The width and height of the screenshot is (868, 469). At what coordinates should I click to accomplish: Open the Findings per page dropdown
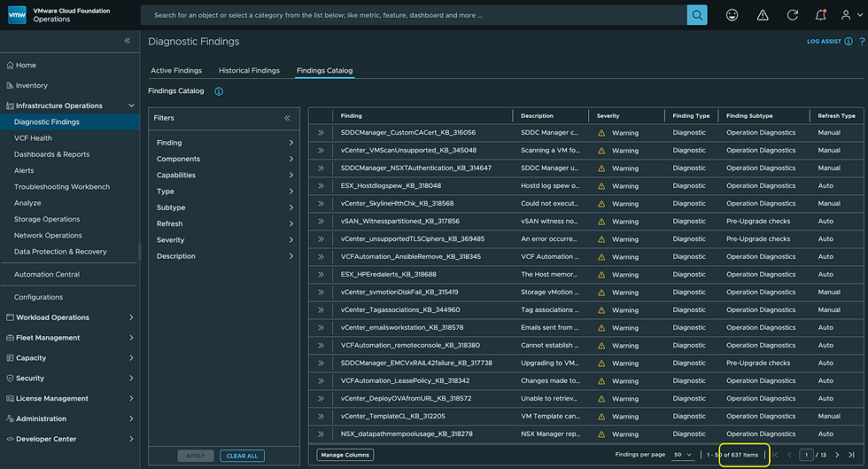pos(683,455)
